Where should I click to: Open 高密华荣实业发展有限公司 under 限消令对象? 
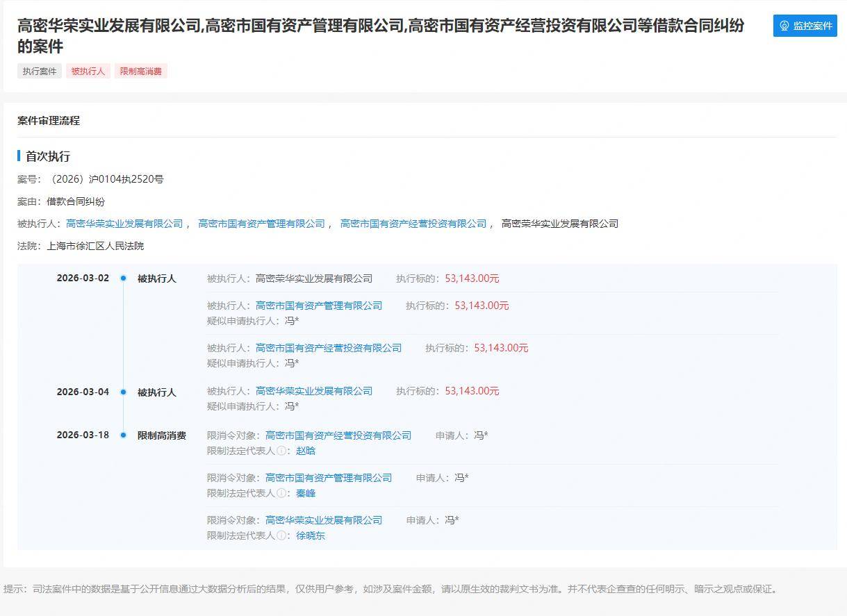[x=324, y=520]
